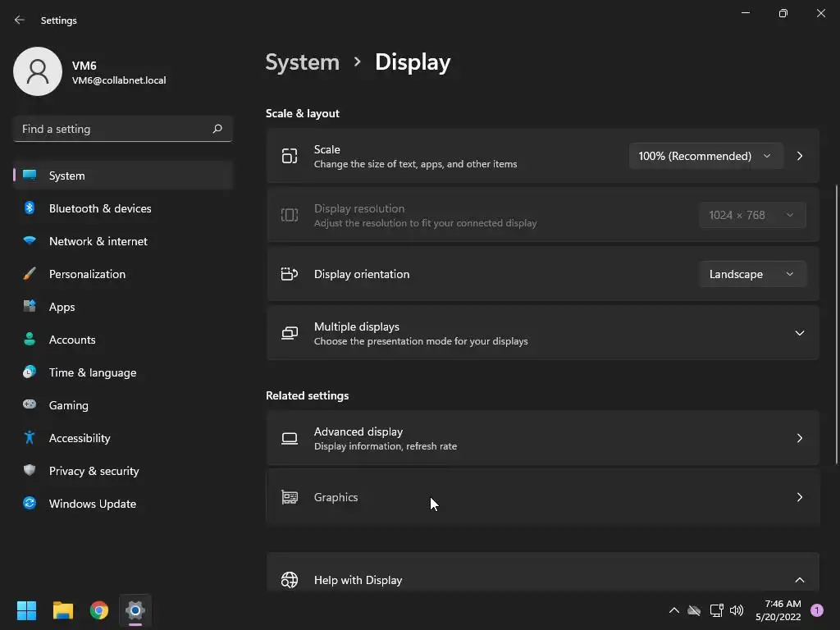This screenshot has width=840, height=630.
Task: Click the Advanced display laptop icon
Action: (290, 438)
